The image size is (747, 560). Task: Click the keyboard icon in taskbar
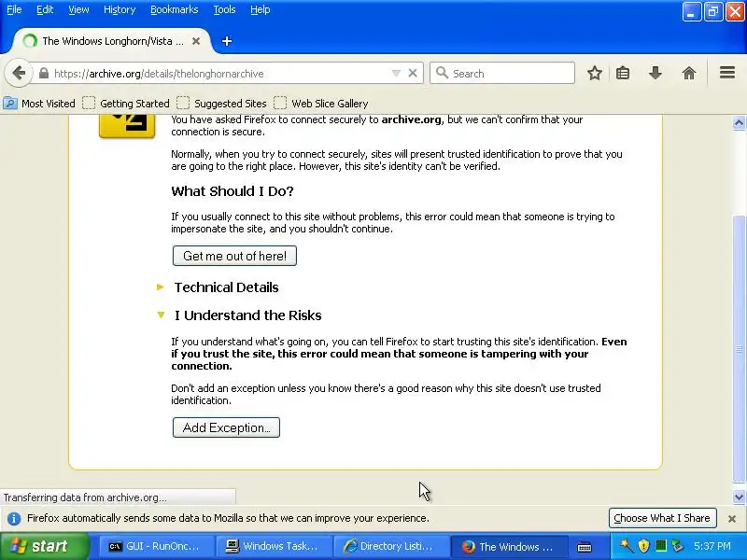[x=585, y=547]
